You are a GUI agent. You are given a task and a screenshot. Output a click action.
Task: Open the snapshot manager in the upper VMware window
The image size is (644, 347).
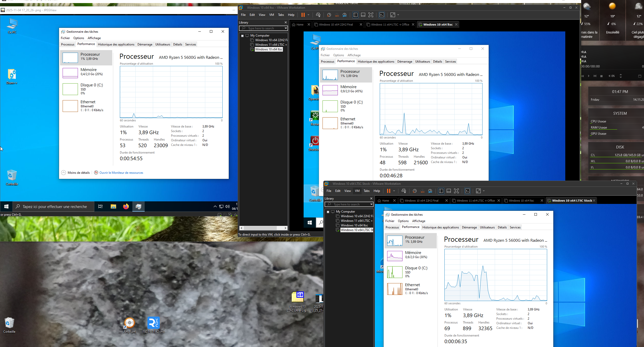(344, 15)
